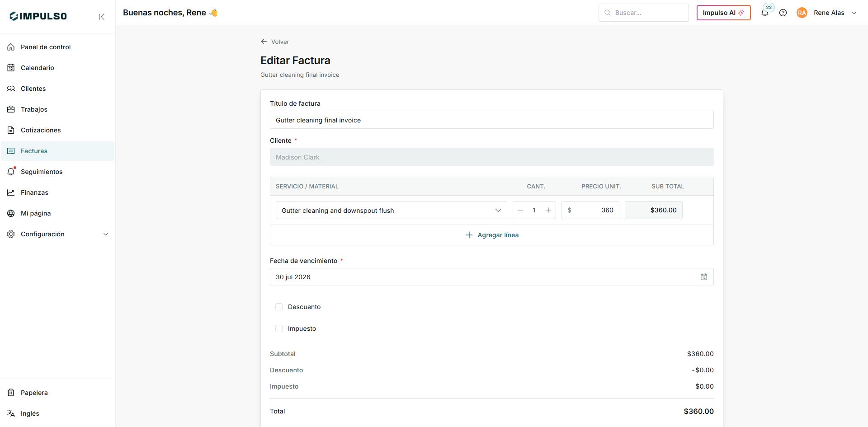868x427 pixels.
Task: Click the Impulso AI button
Action: 723,13
